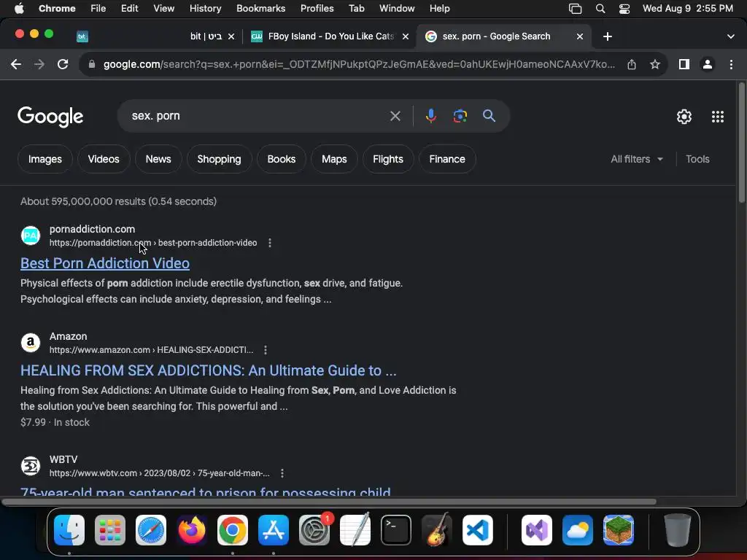This screenshot has width=747, height=560.
Task: Go back to the previous page
Action: (16, 64)
